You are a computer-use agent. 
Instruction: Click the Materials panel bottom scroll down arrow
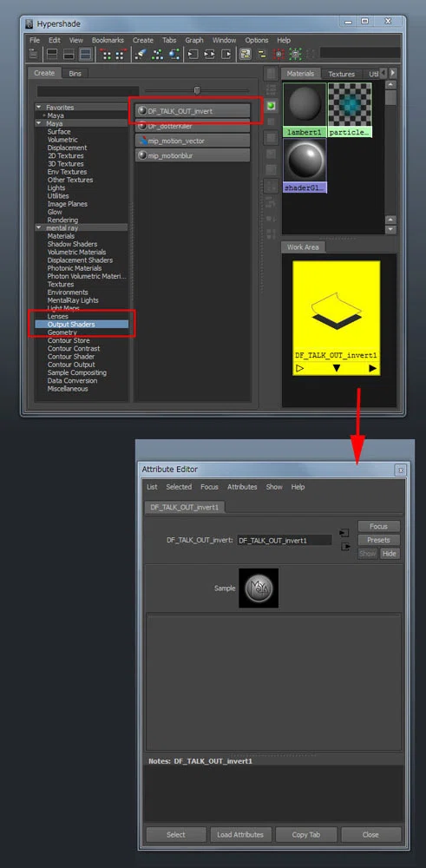(391, 229)
